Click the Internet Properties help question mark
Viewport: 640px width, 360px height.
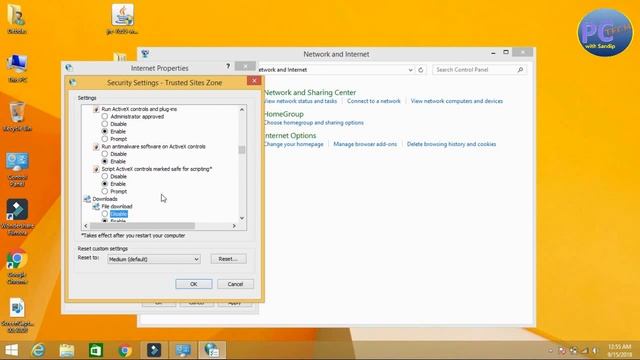click(x=228, y=67)
